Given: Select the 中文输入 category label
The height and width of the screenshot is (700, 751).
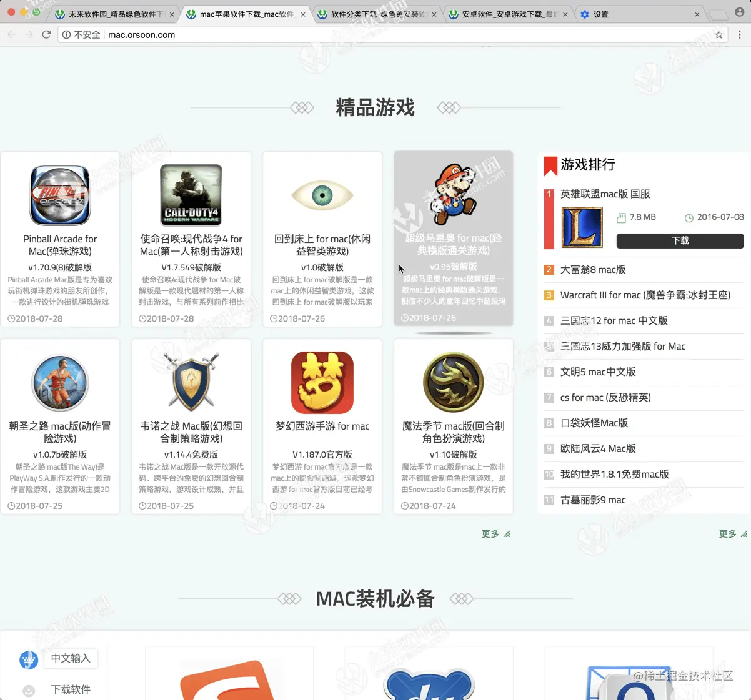Looking at the screenshot, I should pyautogui.click(x=71, y=658).
